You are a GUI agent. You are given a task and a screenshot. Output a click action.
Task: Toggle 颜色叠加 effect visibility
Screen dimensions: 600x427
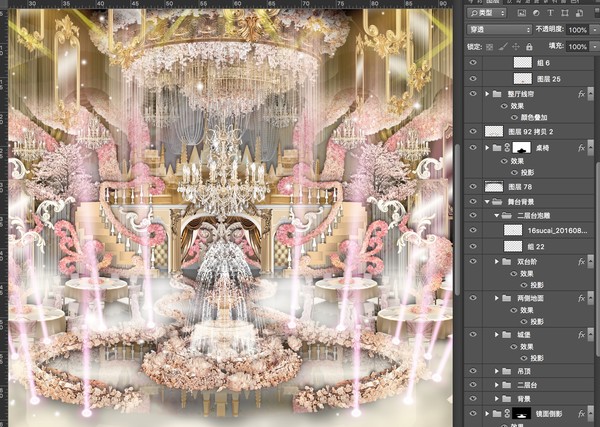[515, 118]
